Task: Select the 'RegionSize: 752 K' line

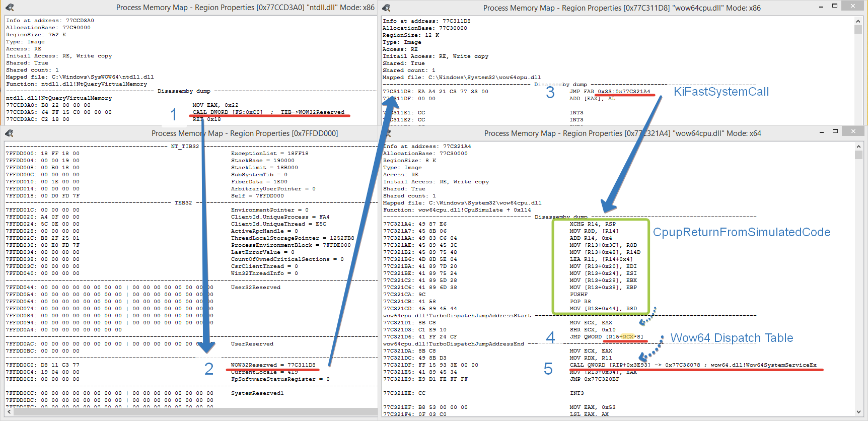Action: (x=36, y=35)
